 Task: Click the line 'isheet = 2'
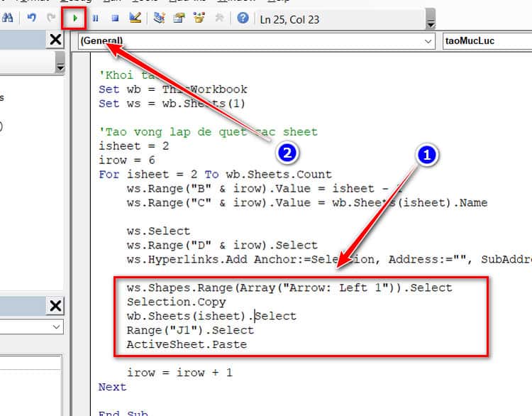coord(133,146)
